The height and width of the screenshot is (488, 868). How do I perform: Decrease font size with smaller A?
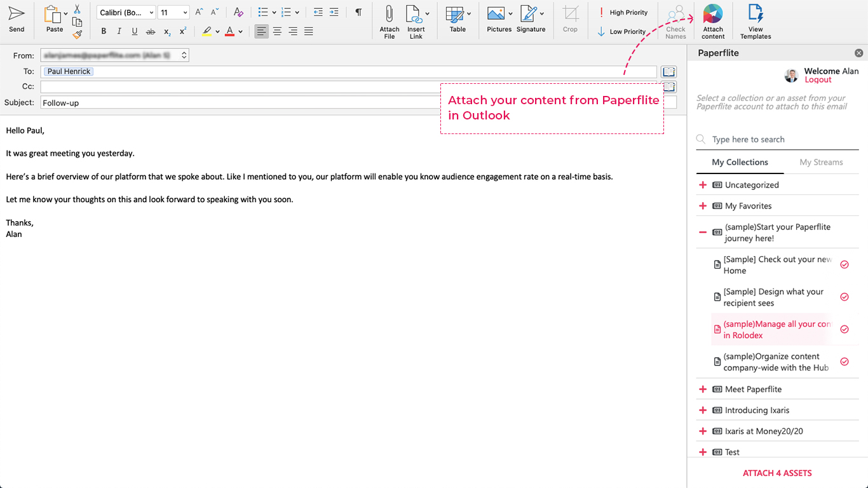click(216, 12)
